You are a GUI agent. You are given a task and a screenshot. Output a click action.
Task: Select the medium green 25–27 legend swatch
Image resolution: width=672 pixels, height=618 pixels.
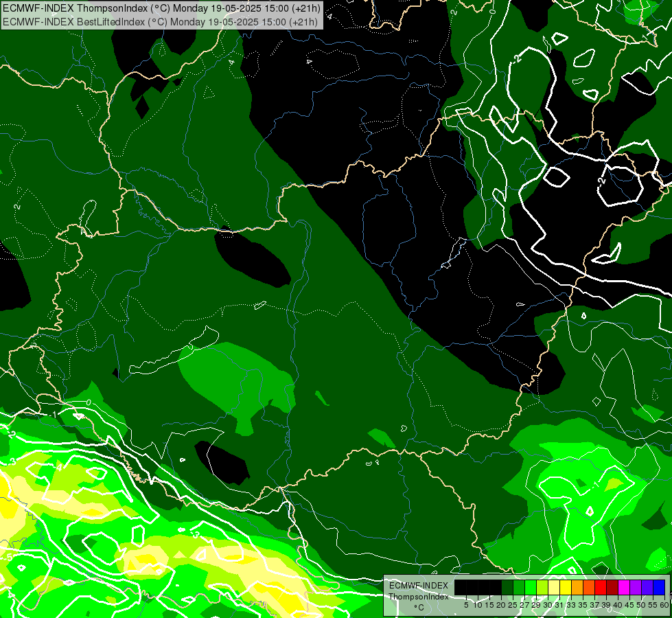click(519, 587)
